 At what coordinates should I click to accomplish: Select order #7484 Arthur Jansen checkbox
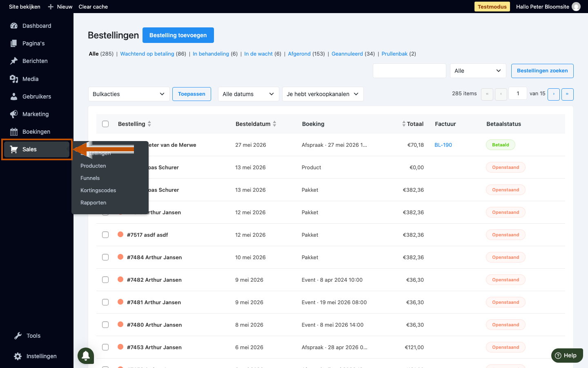(x=105, y=257)
